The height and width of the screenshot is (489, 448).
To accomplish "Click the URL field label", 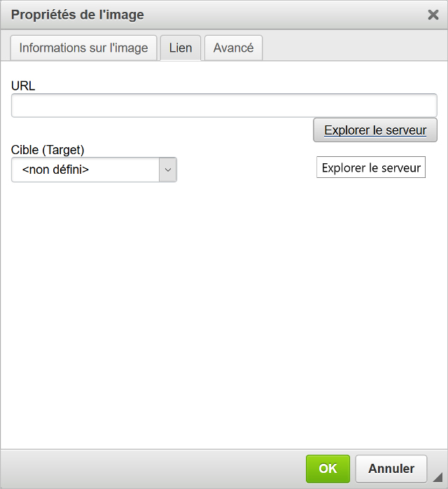I will click(x=23, y=86).
